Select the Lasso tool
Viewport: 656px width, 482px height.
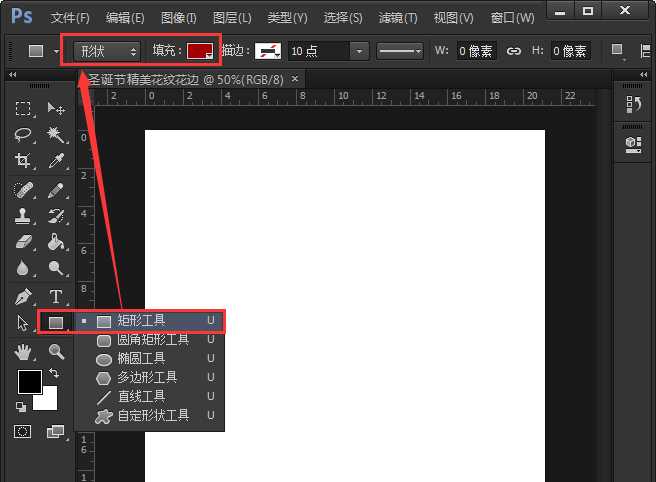[23, 135]
